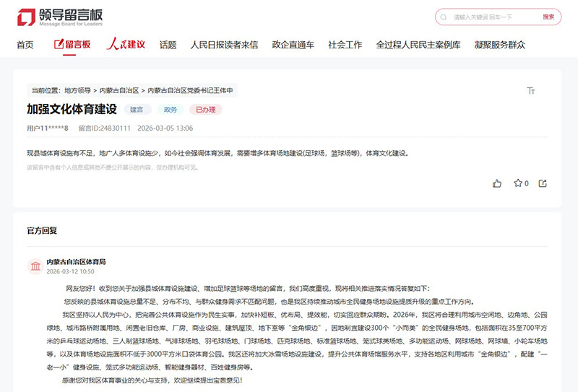Screen dimensions: 578x392
Task: Open the 留言板 message board tab
Action: (x=72, y=45)
